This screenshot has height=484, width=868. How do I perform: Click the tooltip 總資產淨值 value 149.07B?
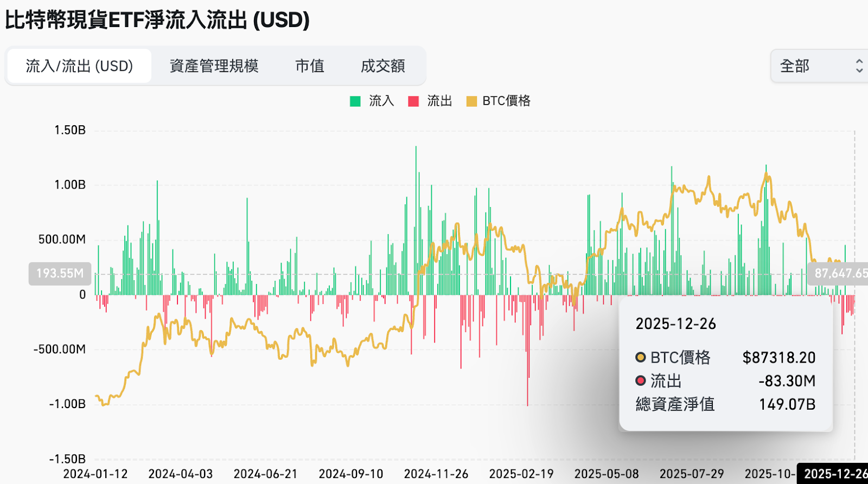(x=787, y=404)
